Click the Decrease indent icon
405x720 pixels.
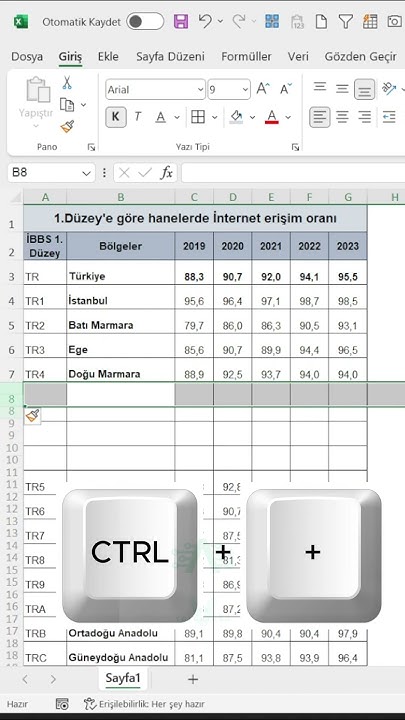click(389, 117)
